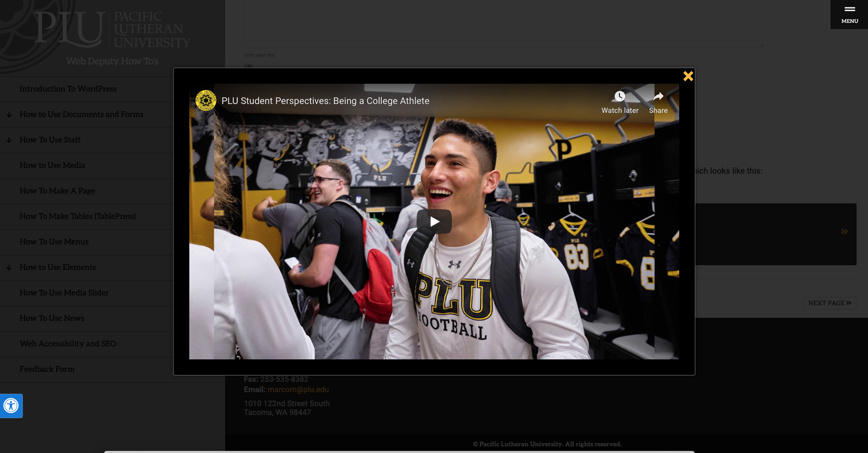Click the Pacific Lutheran University logo

point(112,29)
